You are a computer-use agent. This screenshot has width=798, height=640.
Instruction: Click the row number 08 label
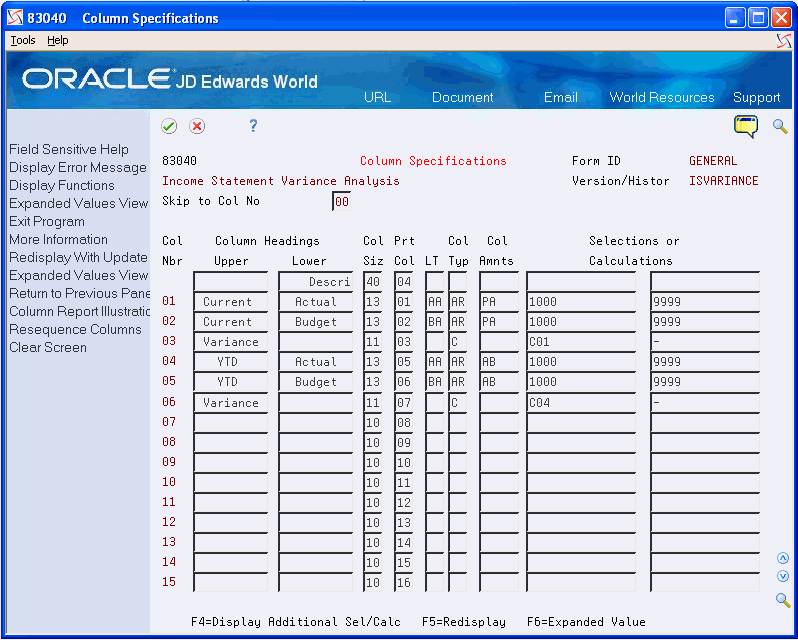[169, 442]
